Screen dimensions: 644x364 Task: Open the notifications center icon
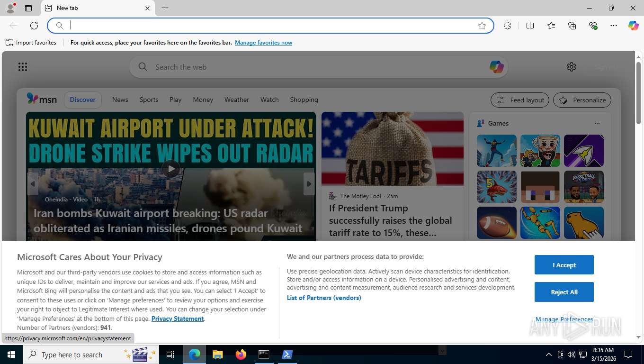point(628,355)
